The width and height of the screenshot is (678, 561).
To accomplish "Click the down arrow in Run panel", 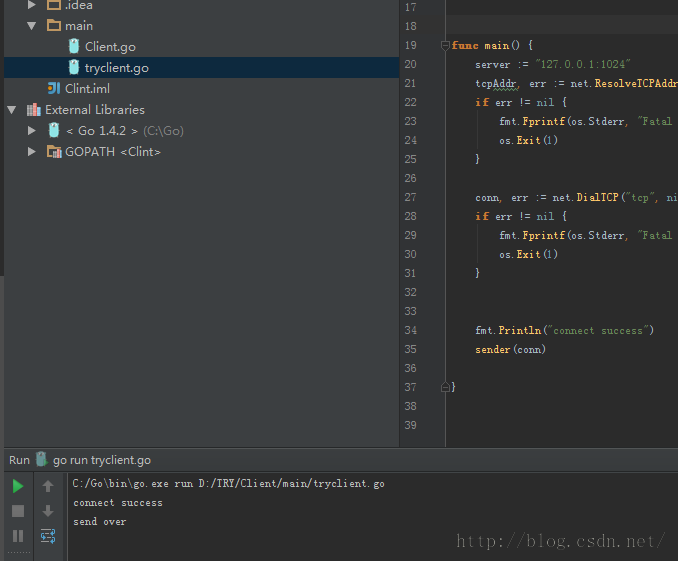I will coord(48,511).
